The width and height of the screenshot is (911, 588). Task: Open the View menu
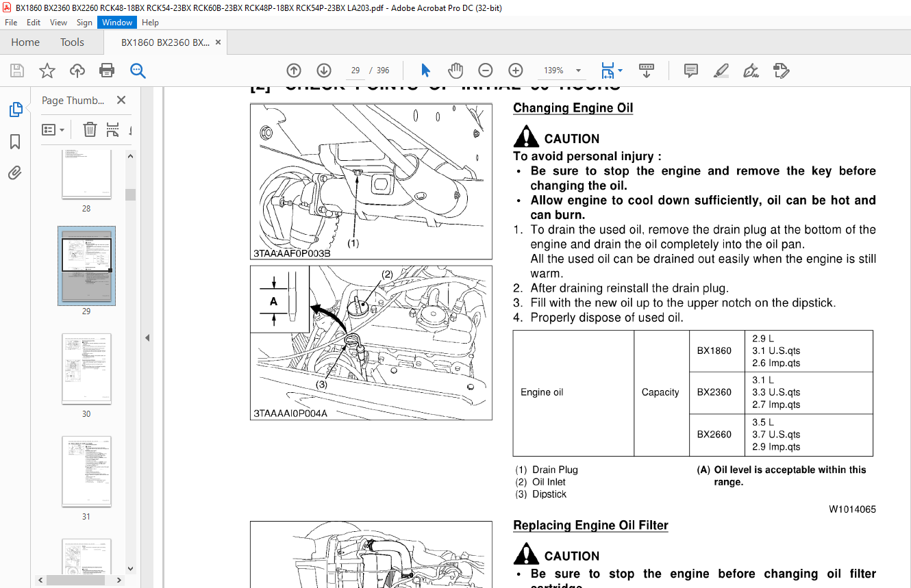pos(59,23)
